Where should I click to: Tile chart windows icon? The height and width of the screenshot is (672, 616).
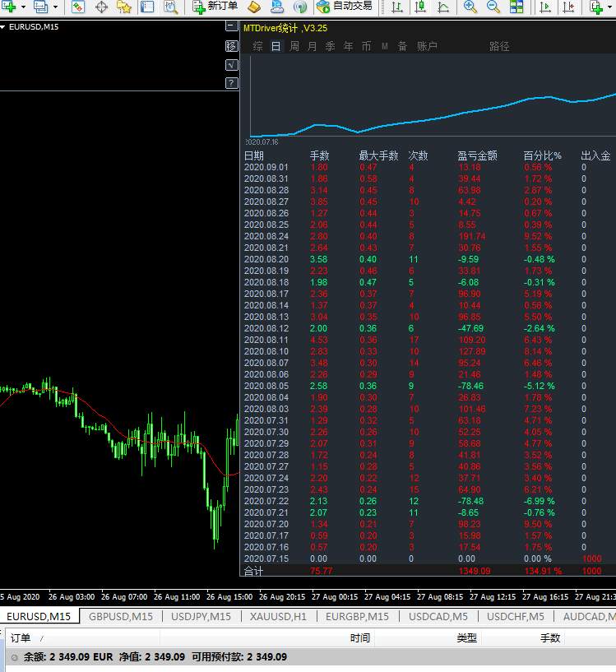click(x=516, y=7)
